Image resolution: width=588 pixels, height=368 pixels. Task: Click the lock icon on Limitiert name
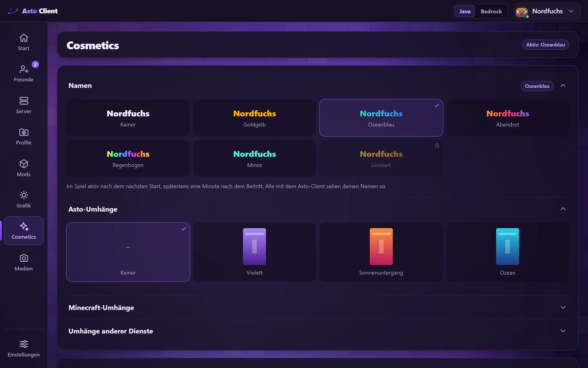coord(437,146)
